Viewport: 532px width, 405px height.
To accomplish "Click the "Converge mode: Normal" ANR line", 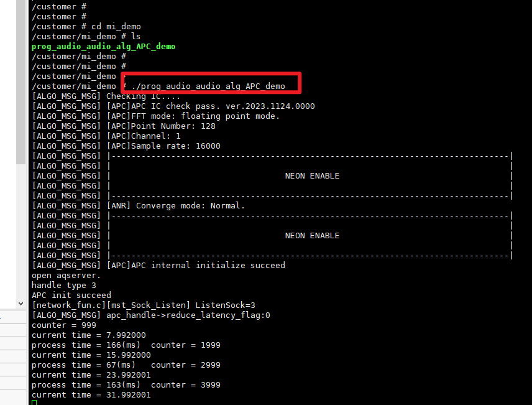I will [176, 206].
